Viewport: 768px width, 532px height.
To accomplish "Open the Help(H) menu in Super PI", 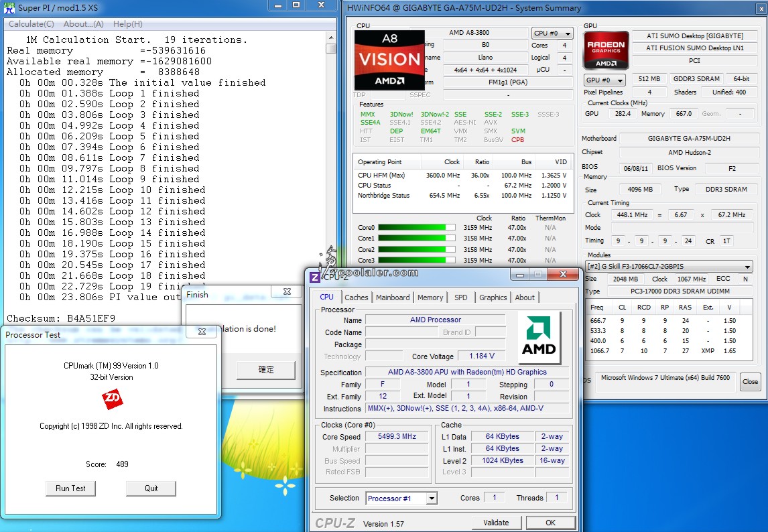I will pyautogui.click(x=128, y=24).
